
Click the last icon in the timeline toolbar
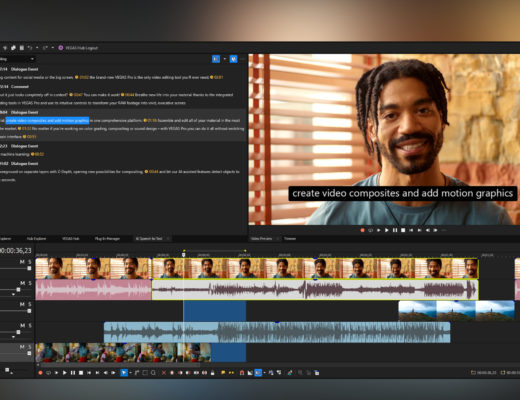coord(317,373)
